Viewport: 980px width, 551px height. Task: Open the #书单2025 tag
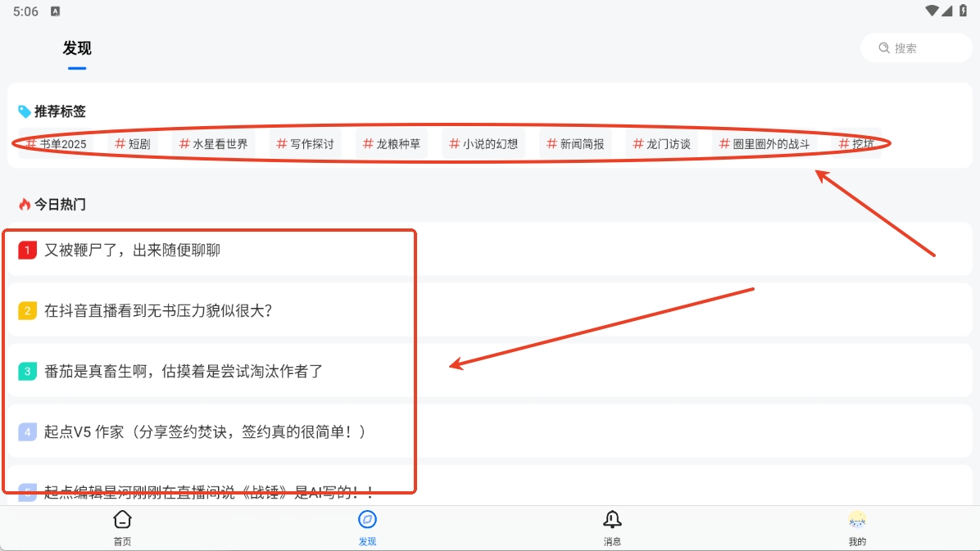tap(56, 144)
